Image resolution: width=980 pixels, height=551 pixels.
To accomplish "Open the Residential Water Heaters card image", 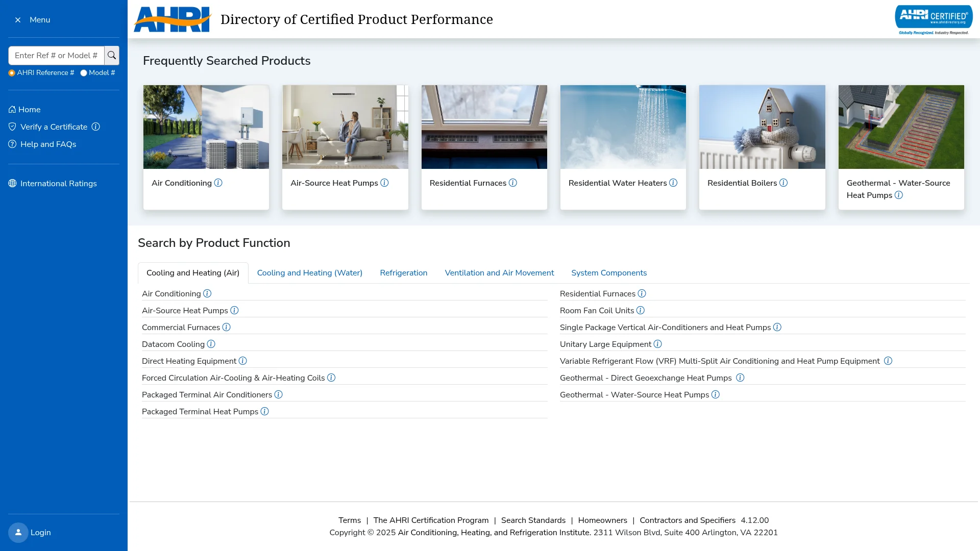I will (623, 127).
